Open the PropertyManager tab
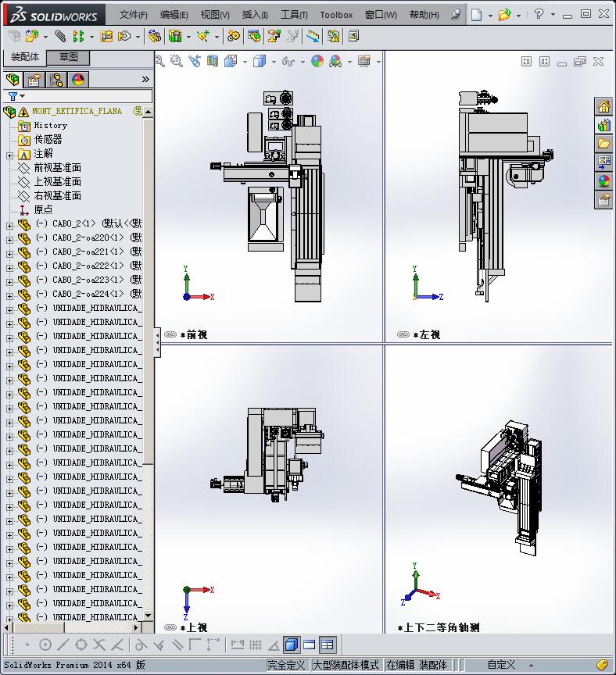This screenshot has width=616, height=675. click(34, 80)
